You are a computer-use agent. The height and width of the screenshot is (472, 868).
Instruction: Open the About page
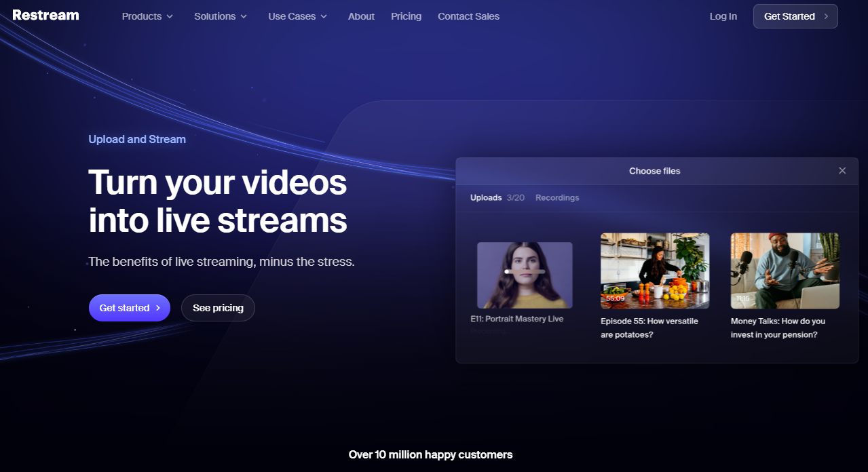361,16
